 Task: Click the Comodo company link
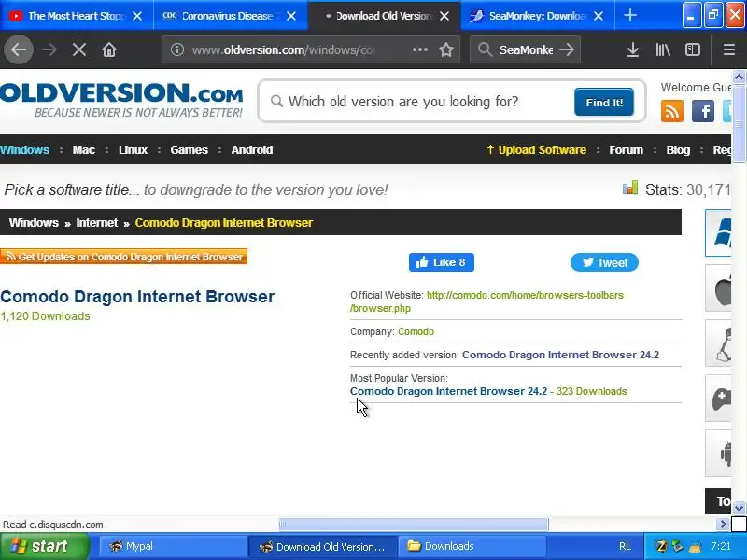[x=416, y=331]
